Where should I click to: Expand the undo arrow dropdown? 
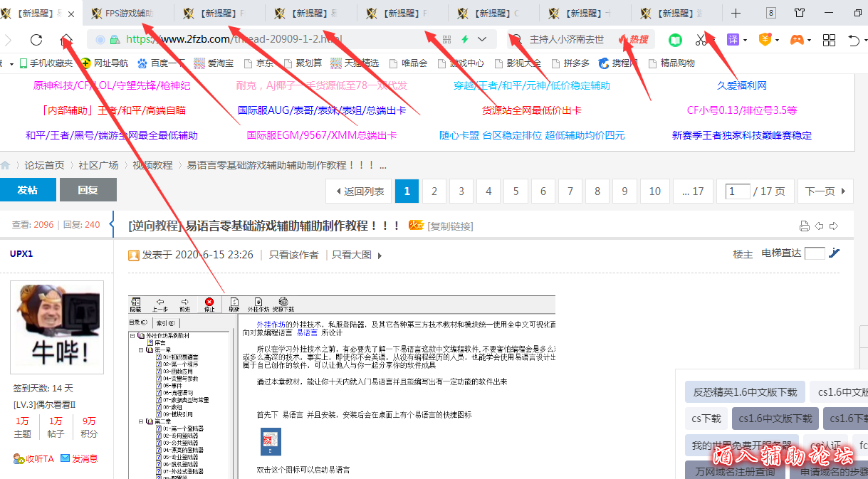pyautogui.click(x=864, y=41)
